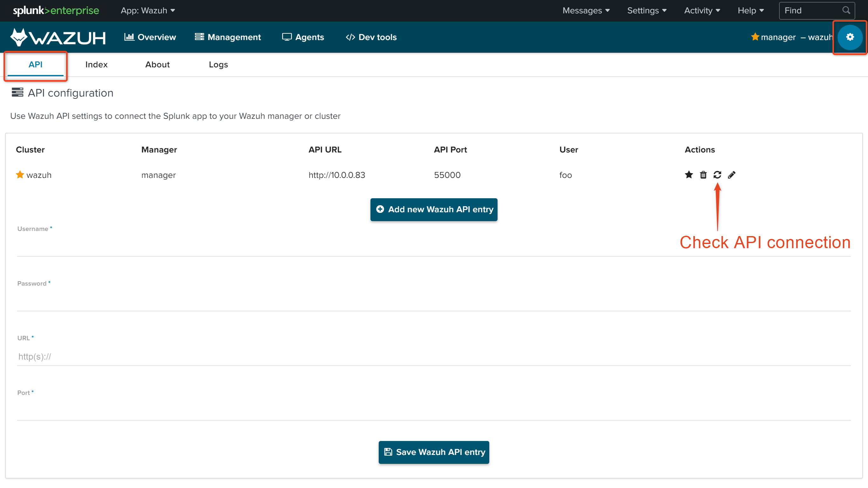The height and width of the screenshot is (488, 868).
Task: Click the manager – wazuh indicator in header
Action: point(792,37)
